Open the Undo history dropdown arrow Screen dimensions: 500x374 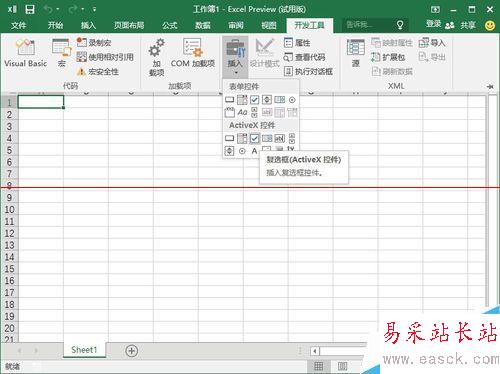point(57,9)
